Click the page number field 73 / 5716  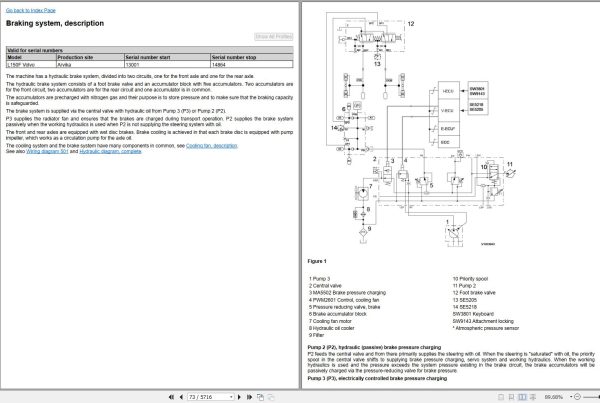pos(208,397)
